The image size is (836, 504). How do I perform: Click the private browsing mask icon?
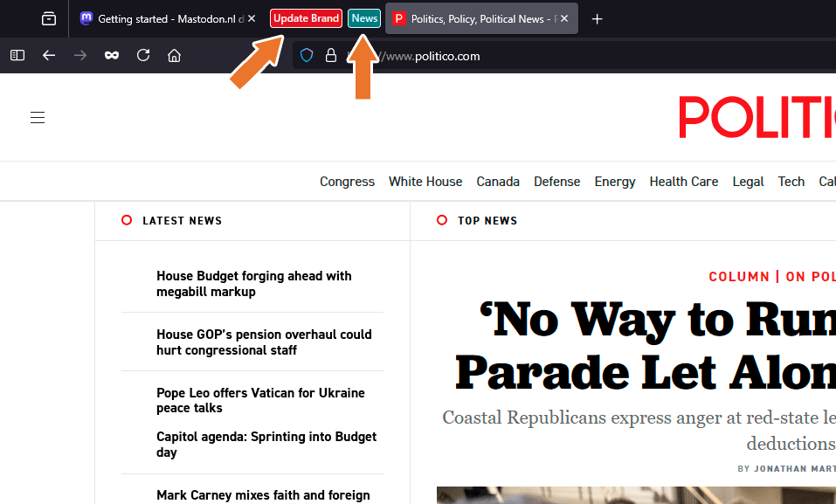tap(112, 55)
